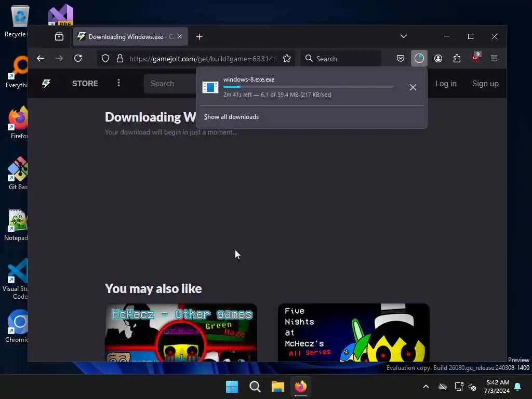532x399 pixels.
Task: Click the Firefox taskbar icon
Action: [301, 387]
